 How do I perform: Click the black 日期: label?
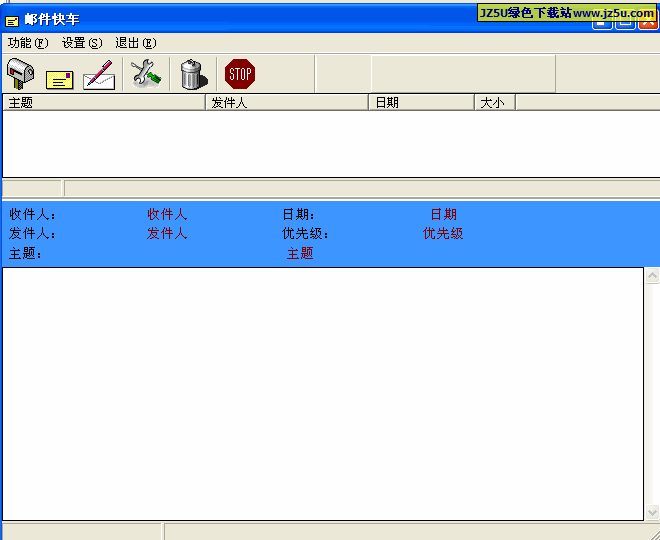298,214
